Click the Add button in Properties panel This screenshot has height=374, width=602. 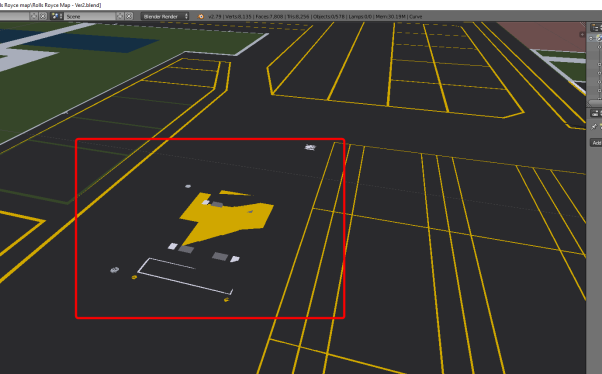coord(596,143)
